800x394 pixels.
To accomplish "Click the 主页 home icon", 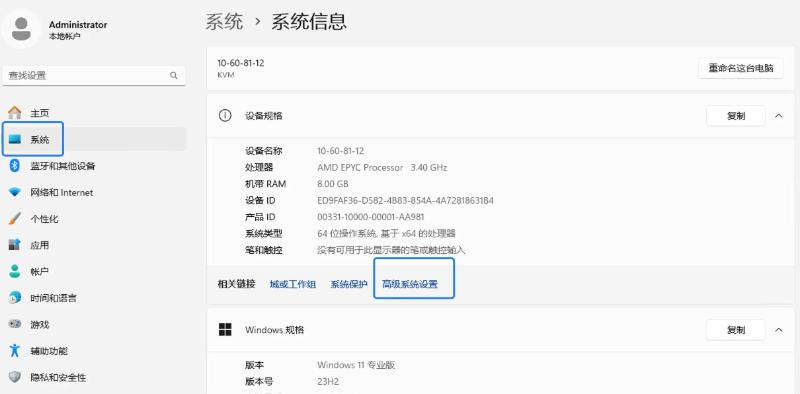I will pos(15,113).
